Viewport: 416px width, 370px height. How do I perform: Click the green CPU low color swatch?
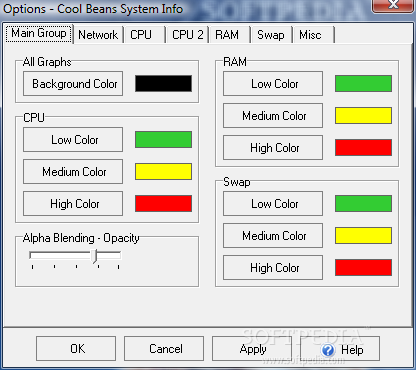pyautogui.click(x=163, y=139)
